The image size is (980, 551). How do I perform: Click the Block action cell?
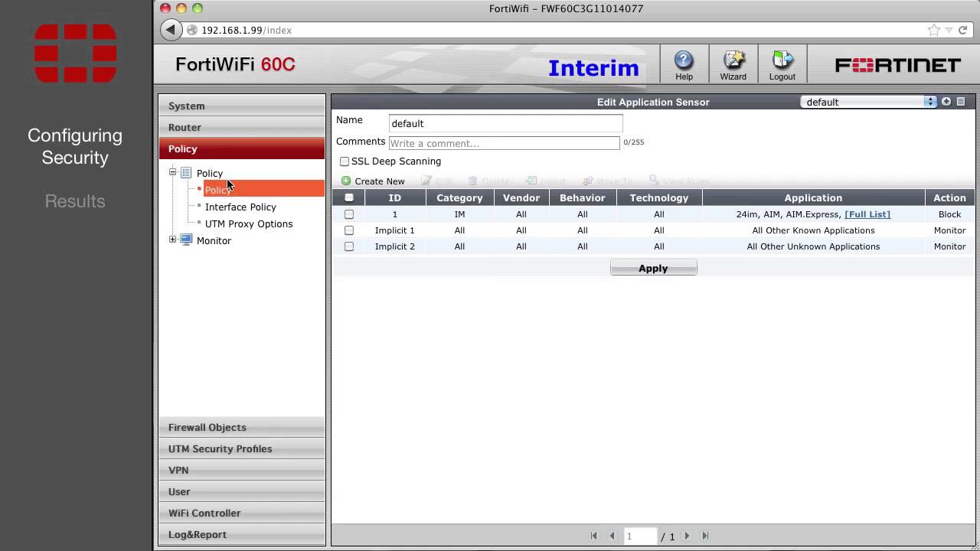pos(949,214)
